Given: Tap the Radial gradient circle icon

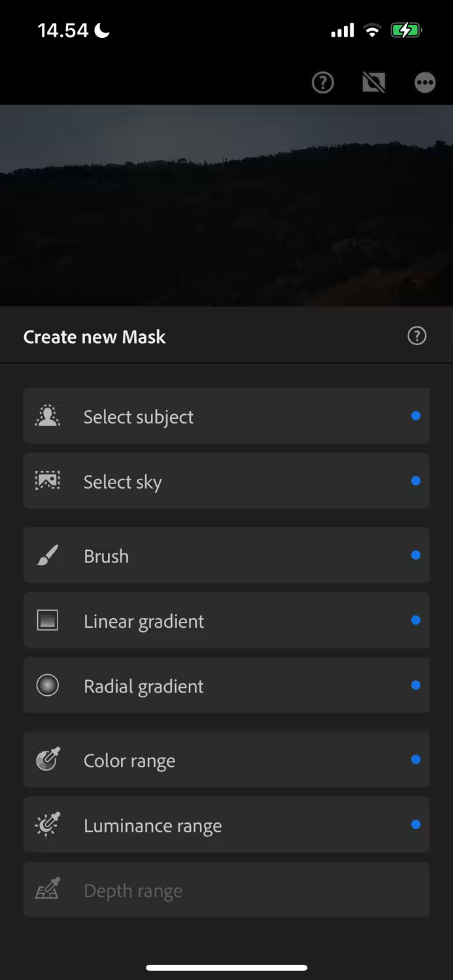Looking at the screenshot, I should point(48,685).
